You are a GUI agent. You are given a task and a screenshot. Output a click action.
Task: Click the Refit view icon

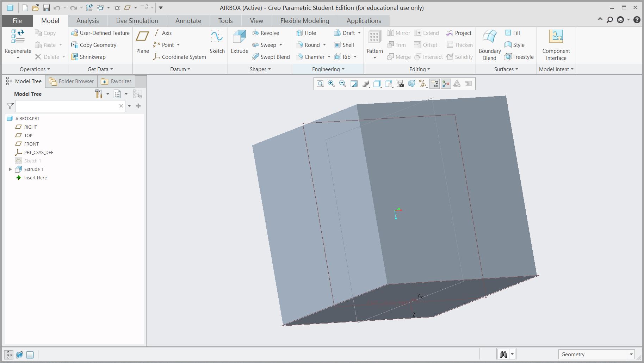point(320,84)
